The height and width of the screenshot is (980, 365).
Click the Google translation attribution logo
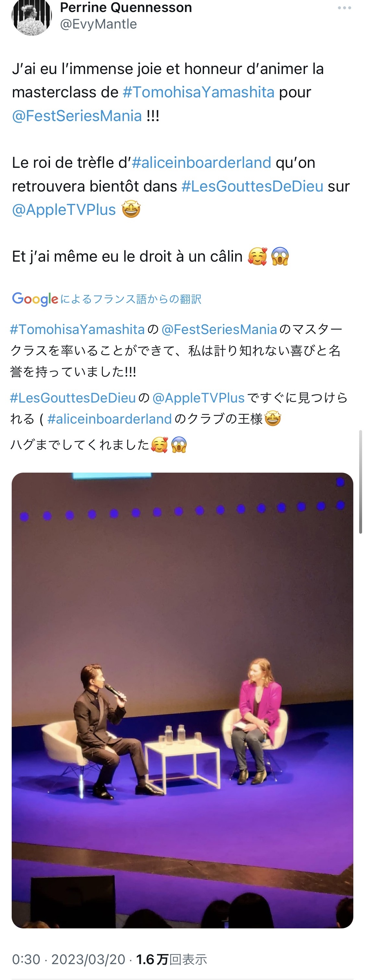(x=35, y=299)
